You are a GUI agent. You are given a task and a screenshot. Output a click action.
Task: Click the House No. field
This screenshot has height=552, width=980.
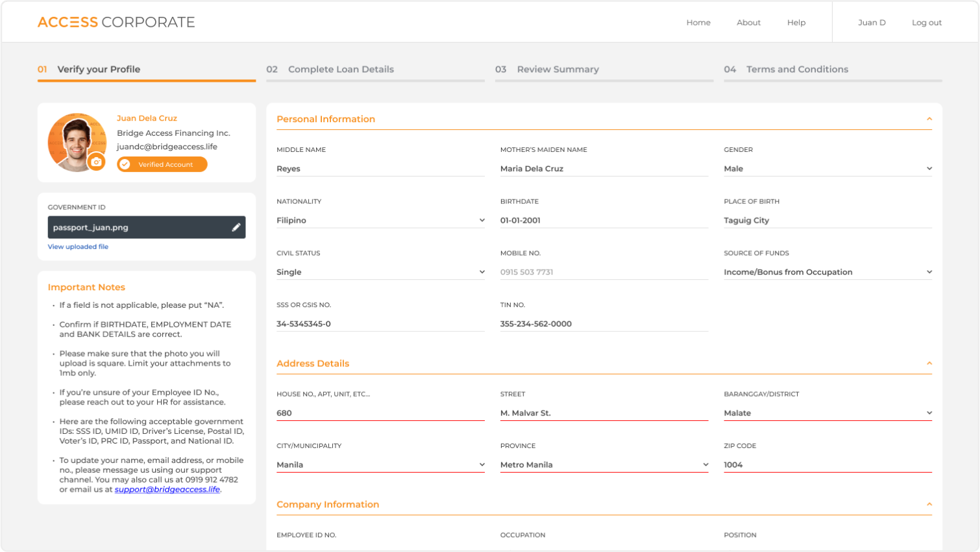[x=380, y=413]
